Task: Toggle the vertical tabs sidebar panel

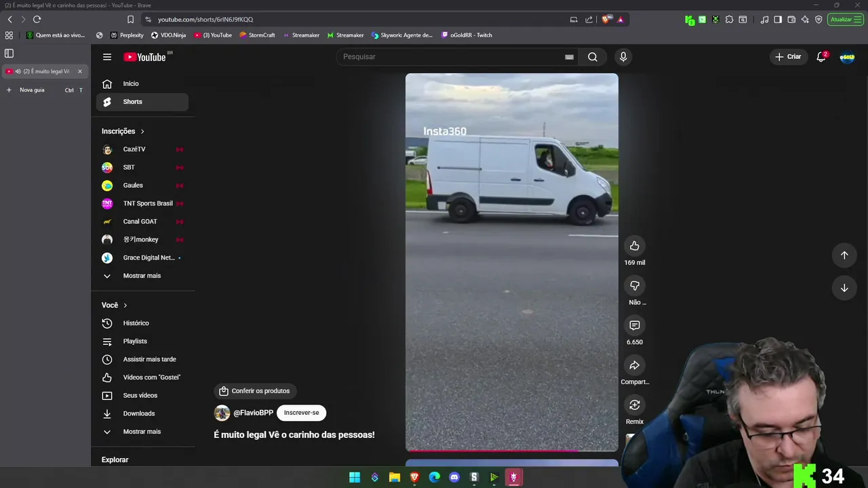Action: (9, 53)
